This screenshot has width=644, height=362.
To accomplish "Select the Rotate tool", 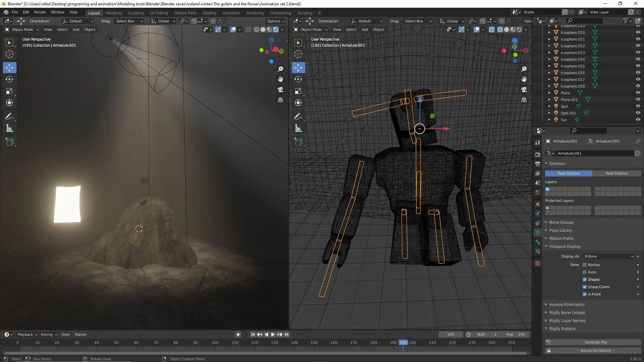I will 9,79.
